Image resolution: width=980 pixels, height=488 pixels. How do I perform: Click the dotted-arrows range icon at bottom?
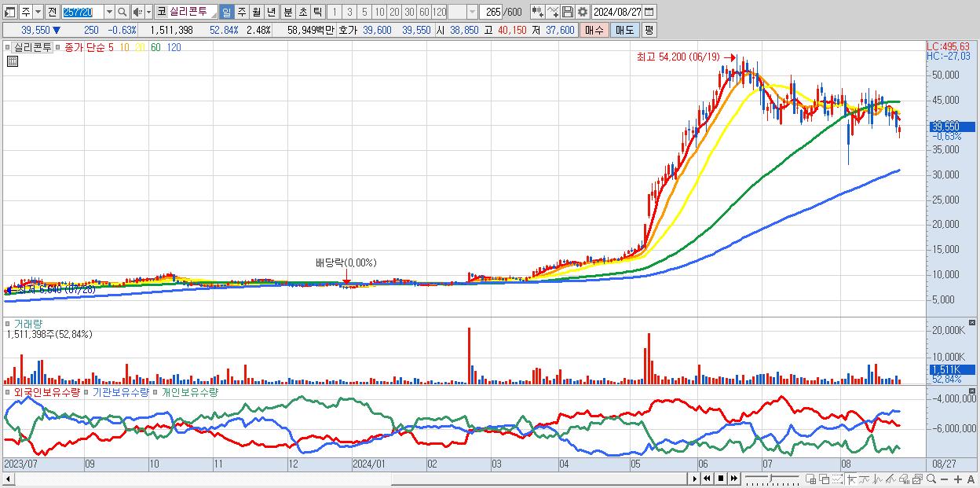pos(837,479)
